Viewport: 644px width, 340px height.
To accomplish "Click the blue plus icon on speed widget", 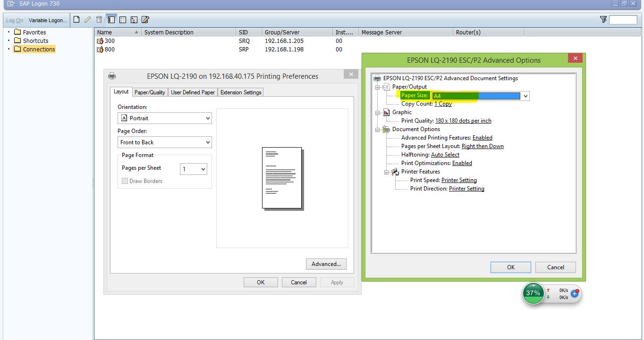I will (x=575, y=293).
